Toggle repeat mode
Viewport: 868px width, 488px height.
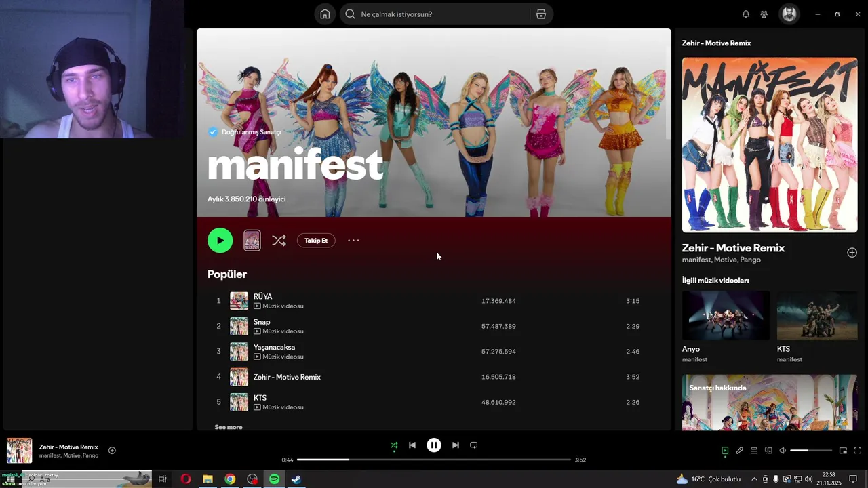coord(474,445)
